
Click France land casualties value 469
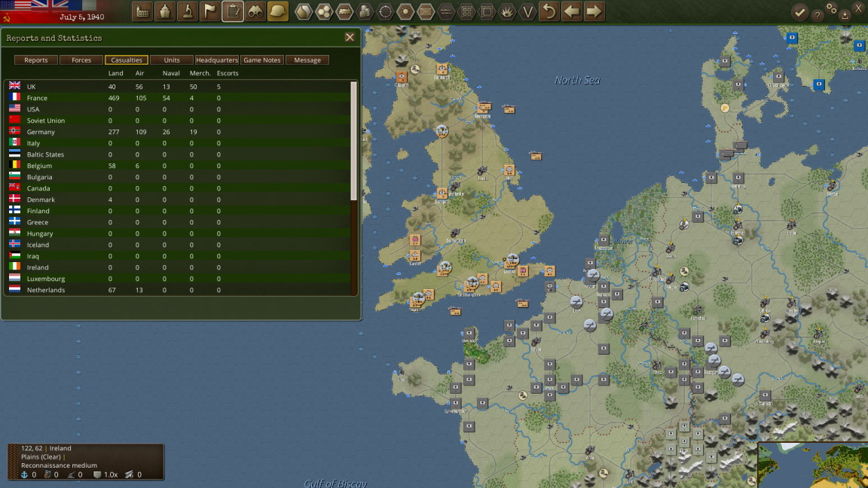(x=114, y=98)
